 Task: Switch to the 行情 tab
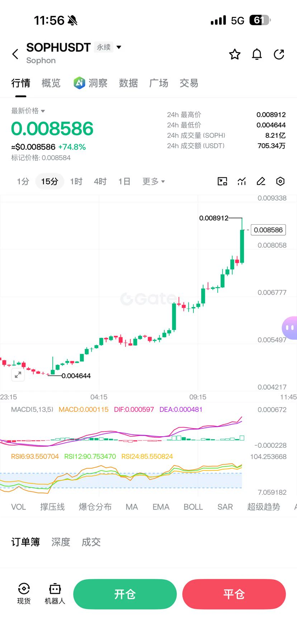point(21,83)
